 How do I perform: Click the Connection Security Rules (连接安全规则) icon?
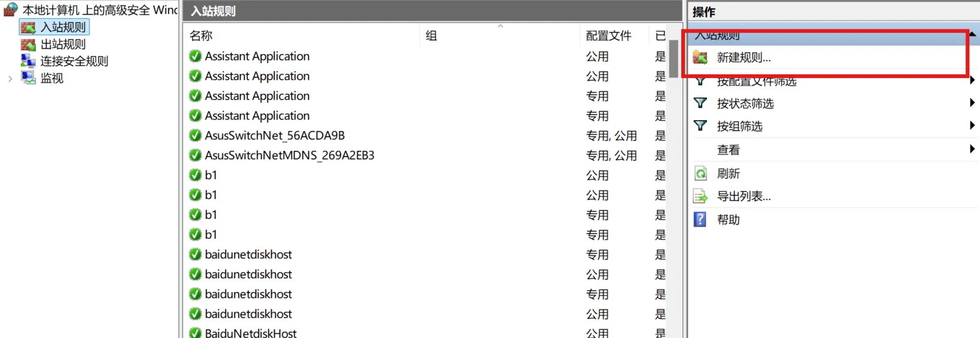(28, 61)
